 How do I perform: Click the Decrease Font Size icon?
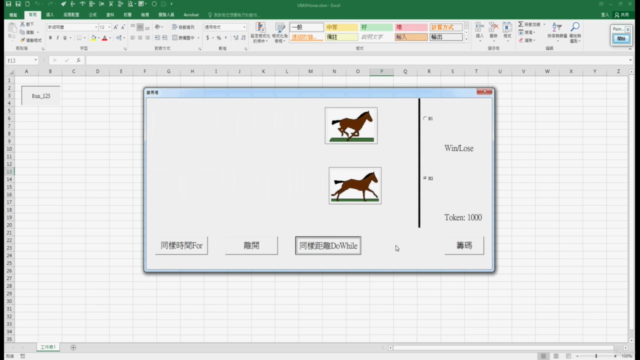pos(123,27)
